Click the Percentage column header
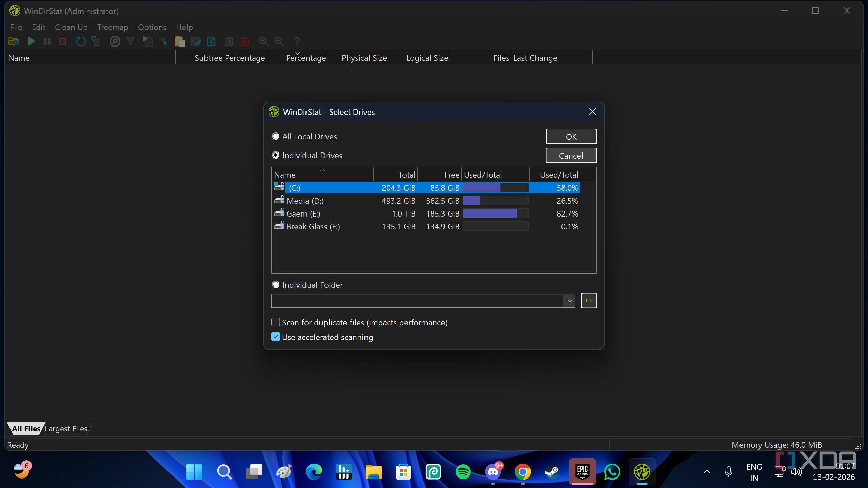The image size is (868, 488). pos(298,58)
